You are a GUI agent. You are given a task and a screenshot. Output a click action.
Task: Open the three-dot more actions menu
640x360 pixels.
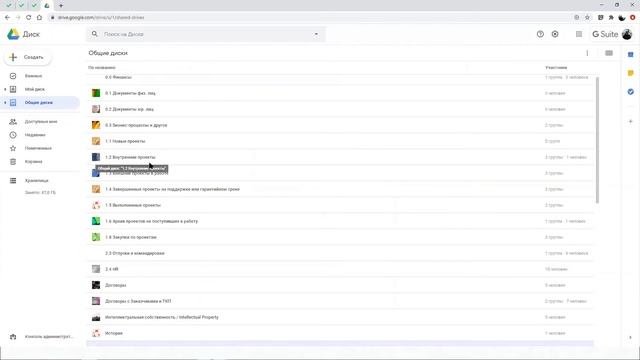point(587,53)
